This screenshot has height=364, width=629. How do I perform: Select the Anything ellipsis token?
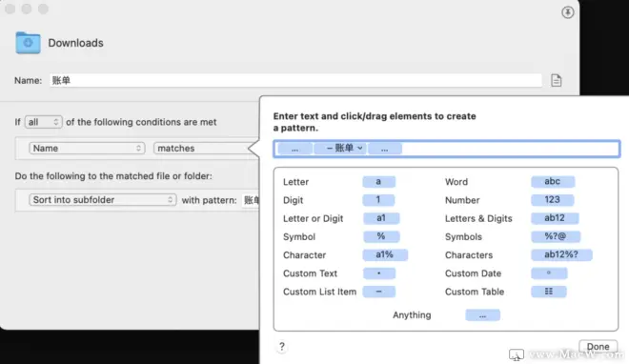tap(482, 315)
